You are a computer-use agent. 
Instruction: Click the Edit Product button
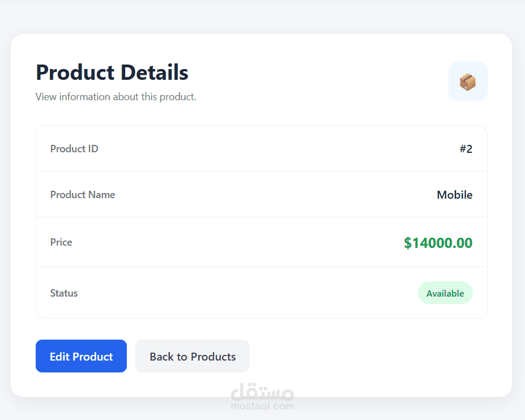coord(81,356)
